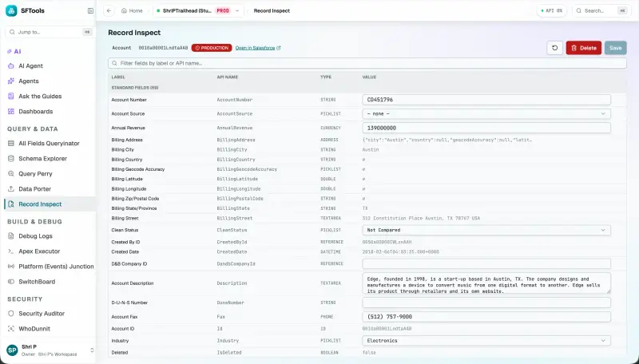
Task: Click the LABEL column header
Action: tap(118, 77)
